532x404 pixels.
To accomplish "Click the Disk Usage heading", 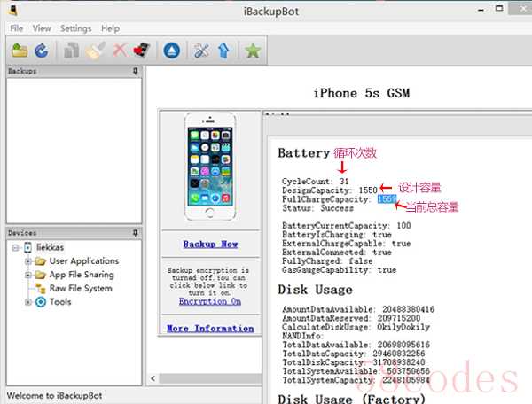I will tap(315, 290).
